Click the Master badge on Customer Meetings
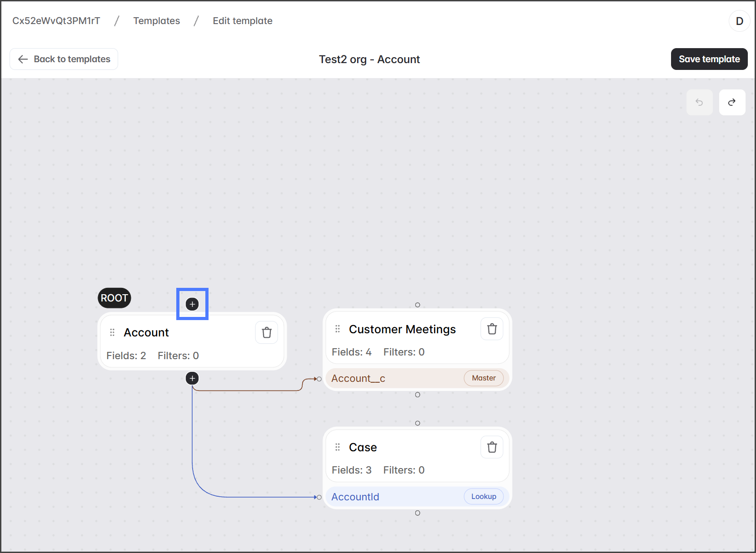 pyautogui.click(x=483, y=378)
